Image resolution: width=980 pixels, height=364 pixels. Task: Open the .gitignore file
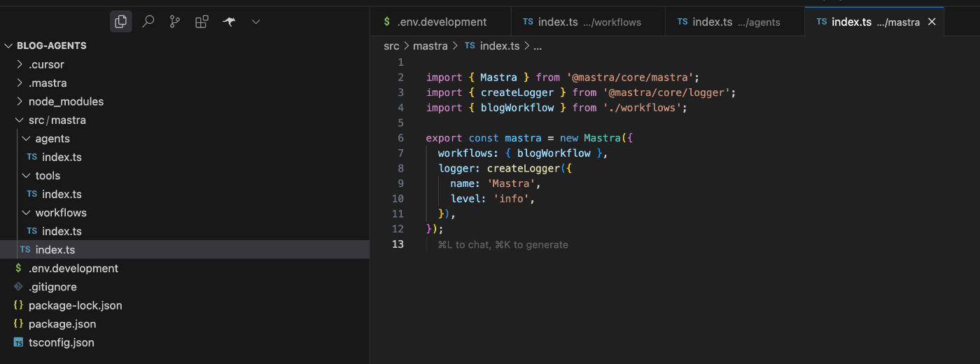coord(185,287)
